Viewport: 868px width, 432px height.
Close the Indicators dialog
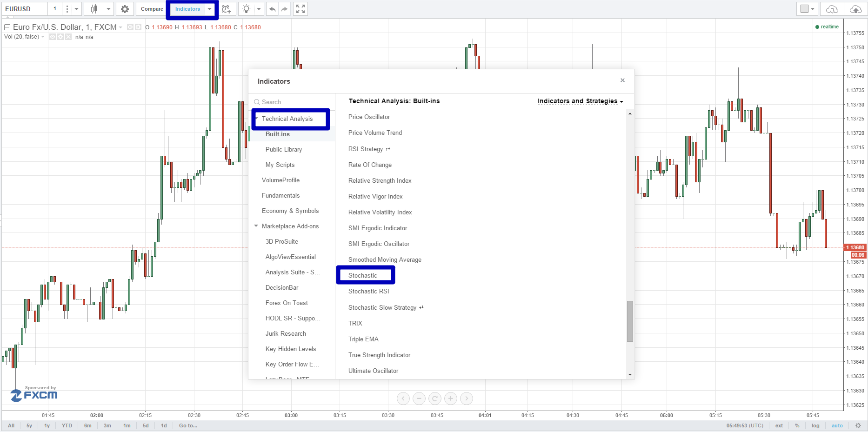click(x=622, y=80)
